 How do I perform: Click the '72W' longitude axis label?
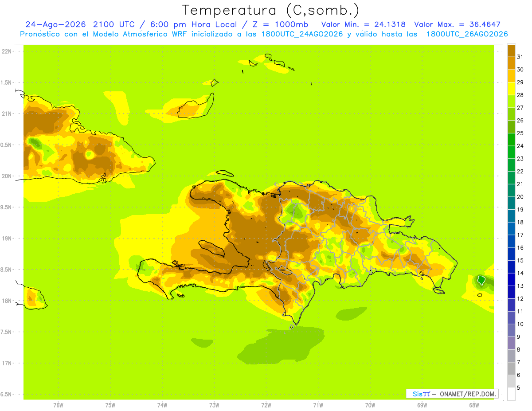tap(266, 405)
